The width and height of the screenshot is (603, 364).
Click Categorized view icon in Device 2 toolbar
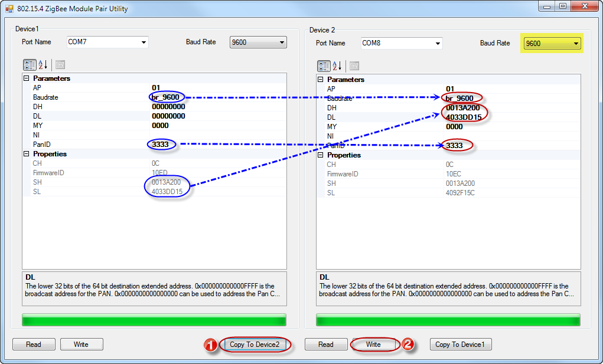pos(324,66)
